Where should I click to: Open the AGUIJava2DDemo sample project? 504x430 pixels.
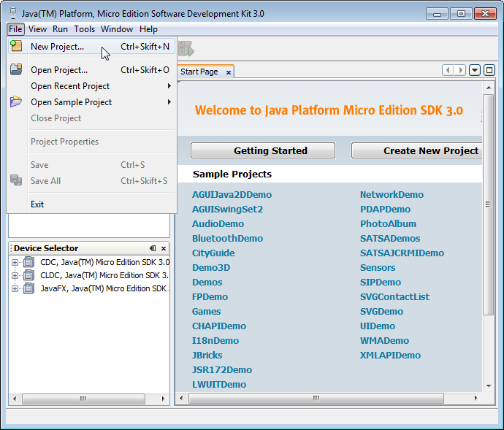pyautogui.click(x=232, y=194)
